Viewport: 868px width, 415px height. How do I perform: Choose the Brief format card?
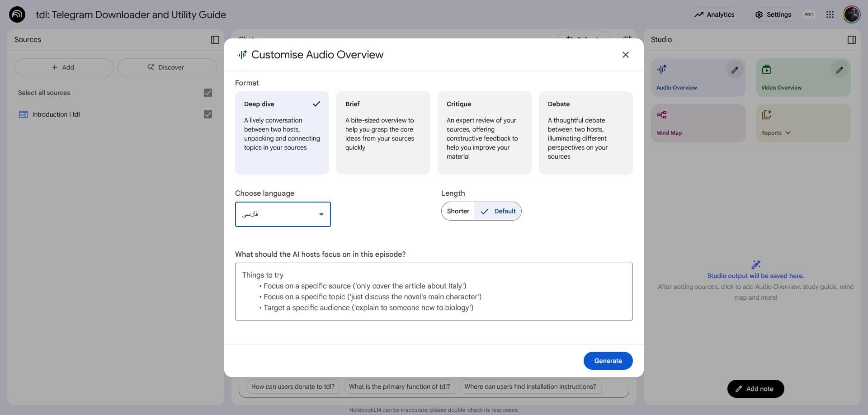pos(383,133)
